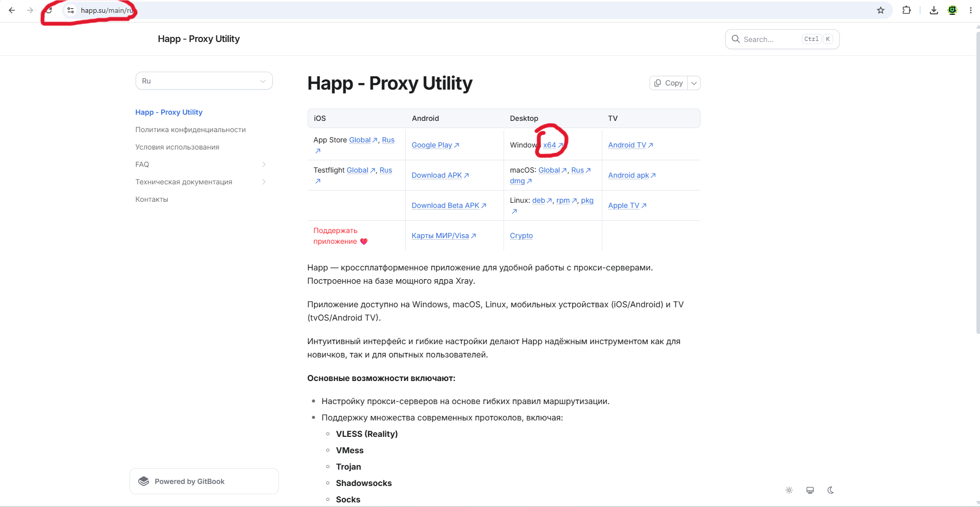Click the browser forward arrow

pos(30,10)
